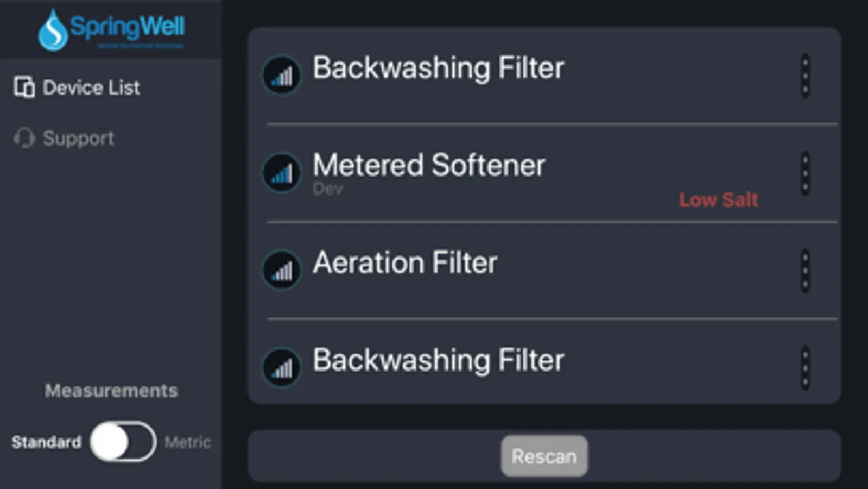Open three-dot menu for bottom Backwashing Filter
Viewport: 868px width, 489px height.
pos(805,368)
